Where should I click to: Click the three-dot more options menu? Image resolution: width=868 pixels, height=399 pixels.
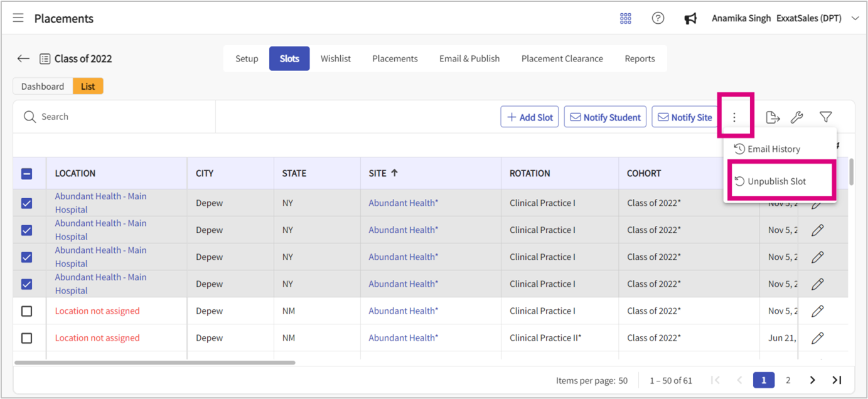pyautogui.click(x=734, y=117)
